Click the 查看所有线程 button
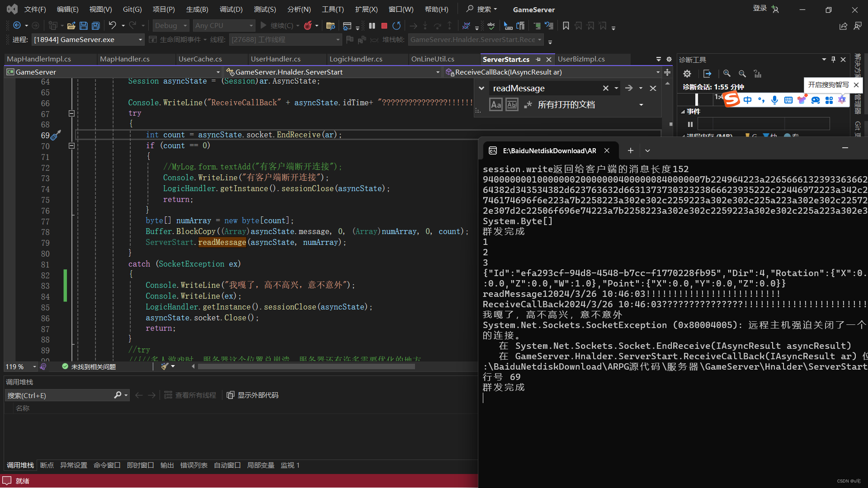The width and height of the screenshot is (868, 488). point(190,394)
